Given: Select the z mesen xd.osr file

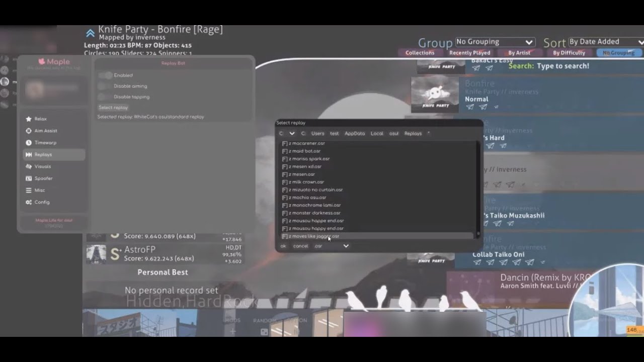Looking at the screenshot, I should (377, 166).
